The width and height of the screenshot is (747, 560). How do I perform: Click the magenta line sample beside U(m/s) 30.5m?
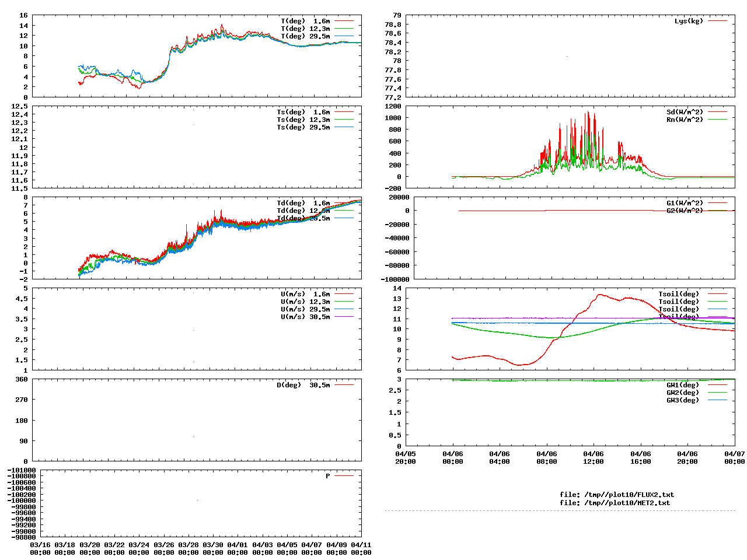[x=344, y=317]
